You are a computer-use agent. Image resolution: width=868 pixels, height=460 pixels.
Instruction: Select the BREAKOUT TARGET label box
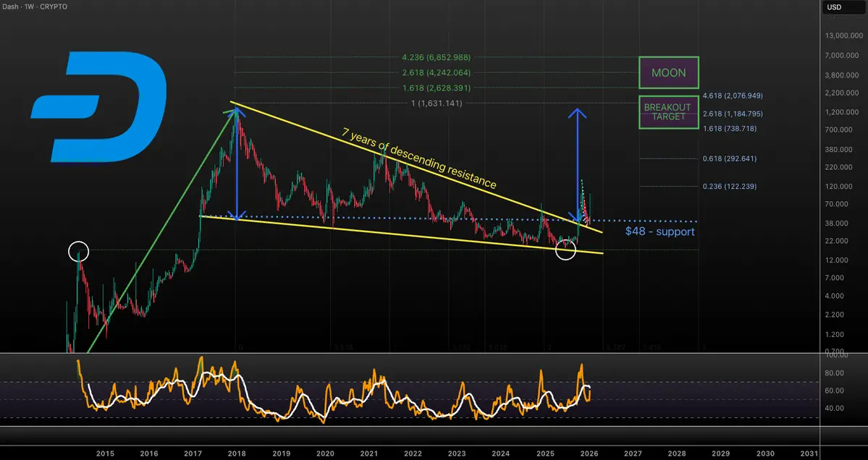pyautogui.click(x=669, y=112)
